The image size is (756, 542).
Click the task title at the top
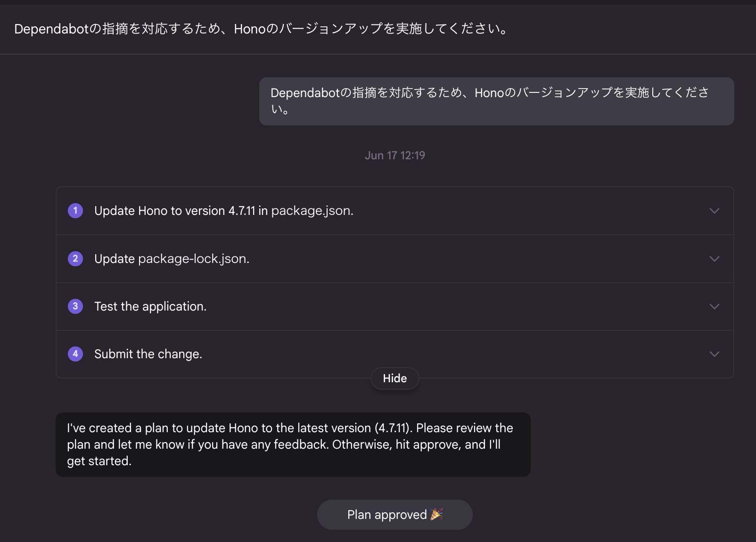coord(261,29)
